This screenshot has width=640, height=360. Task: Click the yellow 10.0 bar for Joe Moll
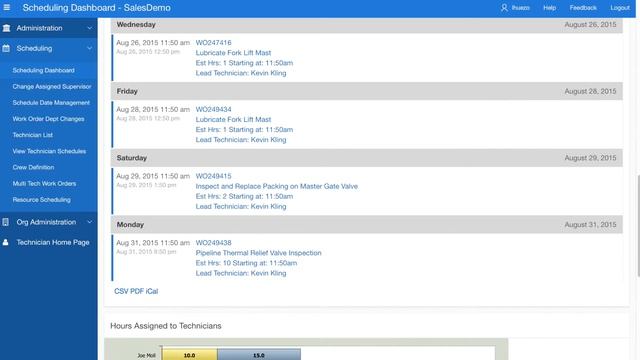tap(189, 355)
